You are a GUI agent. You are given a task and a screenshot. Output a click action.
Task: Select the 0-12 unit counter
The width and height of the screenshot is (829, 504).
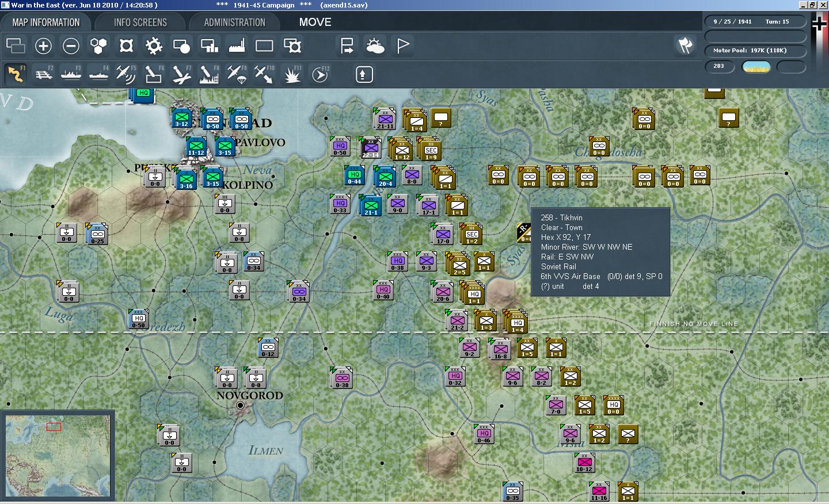[268, 348]
